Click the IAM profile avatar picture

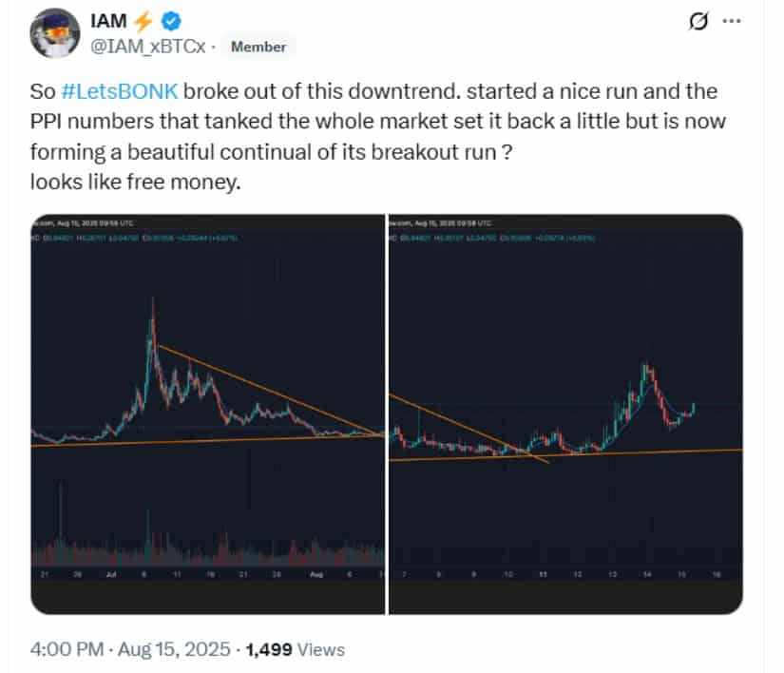click(x=55, y=33)
